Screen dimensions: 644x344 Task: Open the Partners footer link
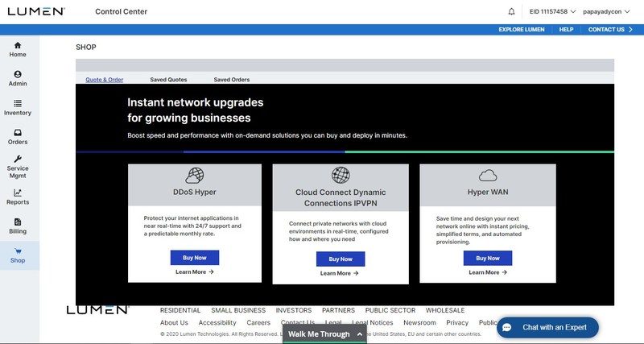(338, 310)
